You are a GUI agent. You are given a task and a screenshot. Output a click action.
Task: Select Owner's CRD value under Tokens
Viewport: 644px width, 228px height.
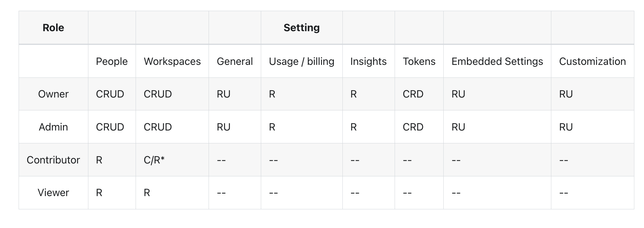pyautogui.click(x=413, y=94)
